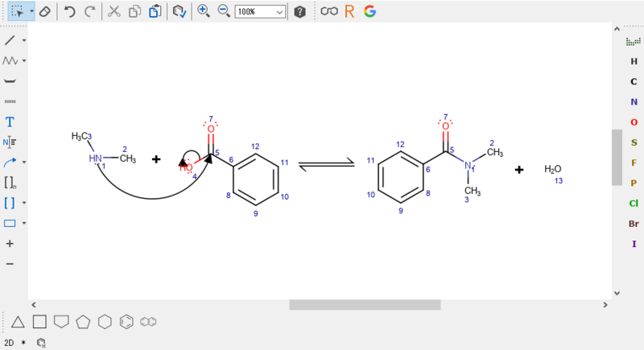This screenshot has height=350, width=644.
Task: Select the polymer bracket n tool
Action: [x=10, y=183]
